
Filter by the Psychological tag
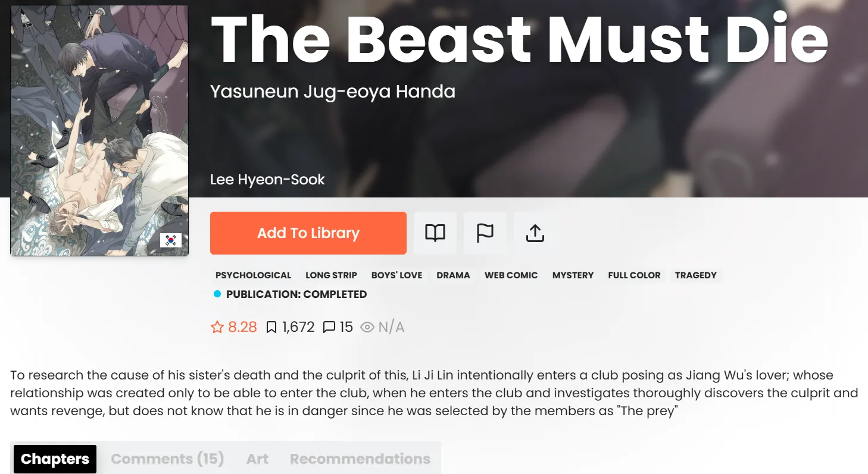coord(254,275)
